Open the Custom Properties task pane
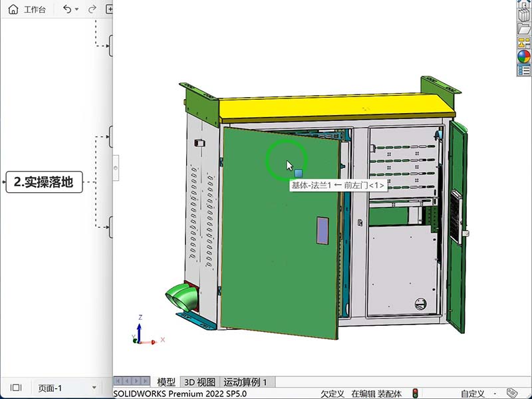532x399 pixels. pyautogui.click(x=523, y=70)
